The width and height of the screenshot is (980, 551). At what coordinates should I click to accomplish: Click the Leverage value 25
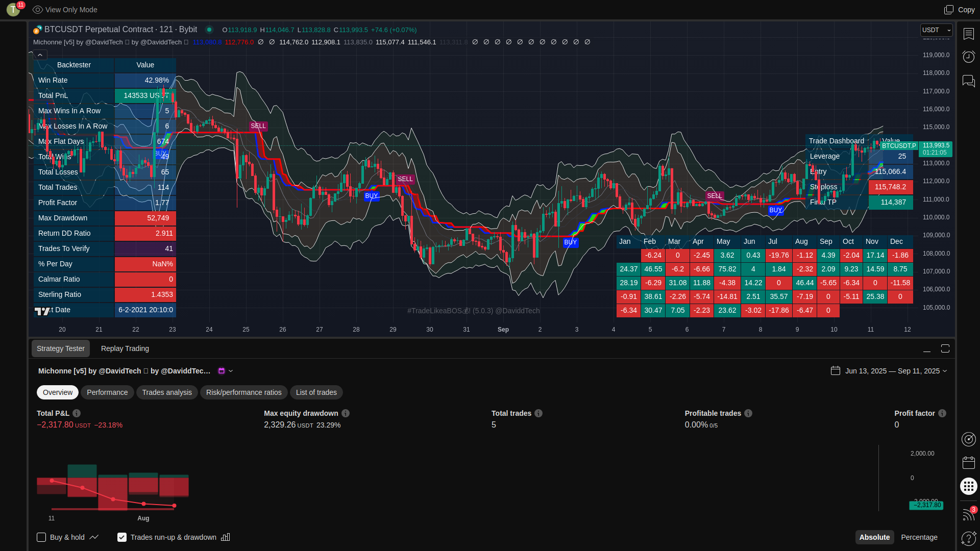tap(891, 156)
